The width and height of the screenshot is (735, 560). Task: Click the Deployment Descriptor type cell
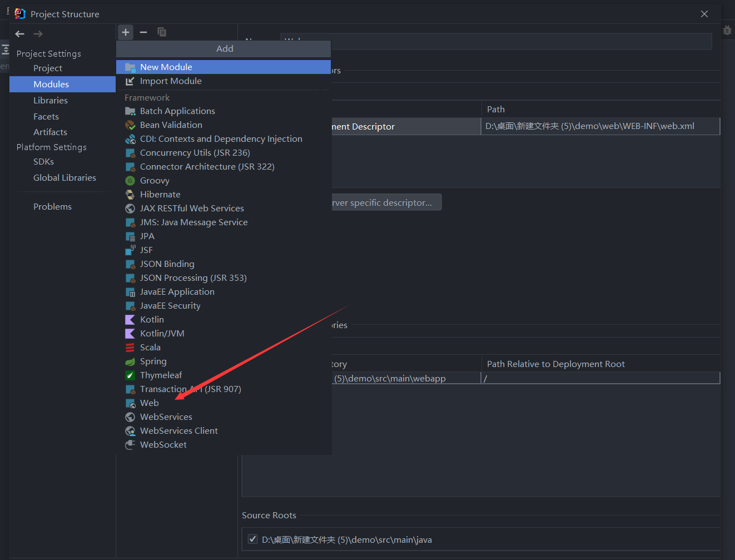(406, 126)
